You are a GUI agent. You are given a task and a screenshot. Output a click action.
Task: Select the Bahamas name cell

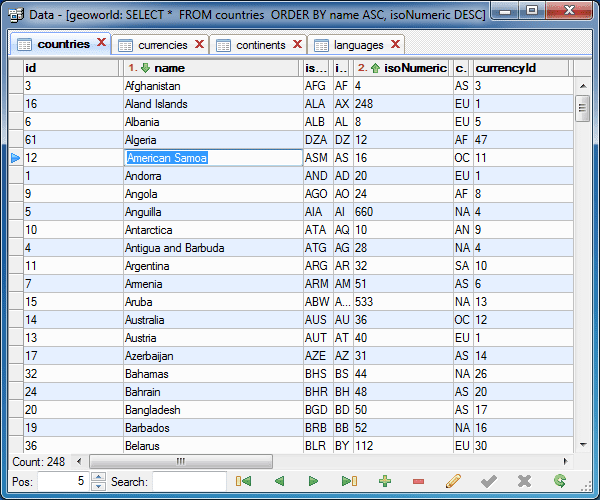213,373
